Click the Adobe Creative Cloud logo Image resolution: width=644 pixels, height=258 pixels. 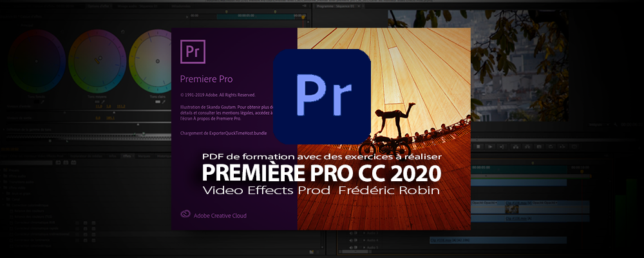click(x=185, y=214)
